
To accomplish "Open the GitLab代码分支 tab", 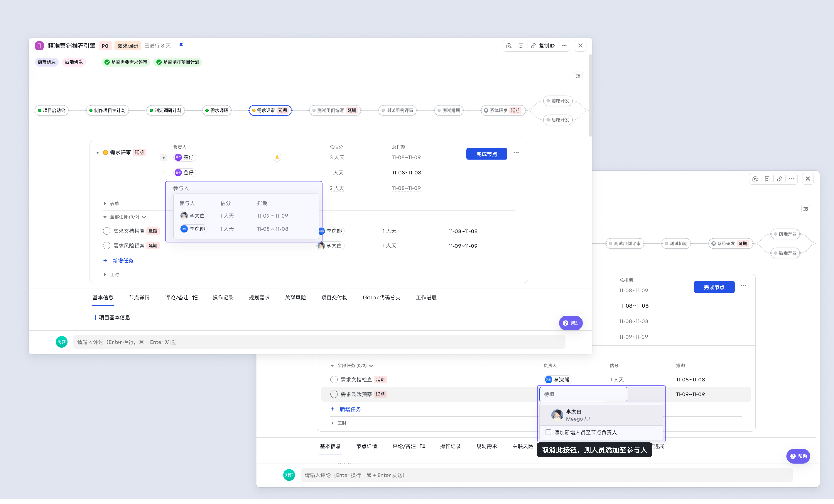I will click(x=381, y=298).
